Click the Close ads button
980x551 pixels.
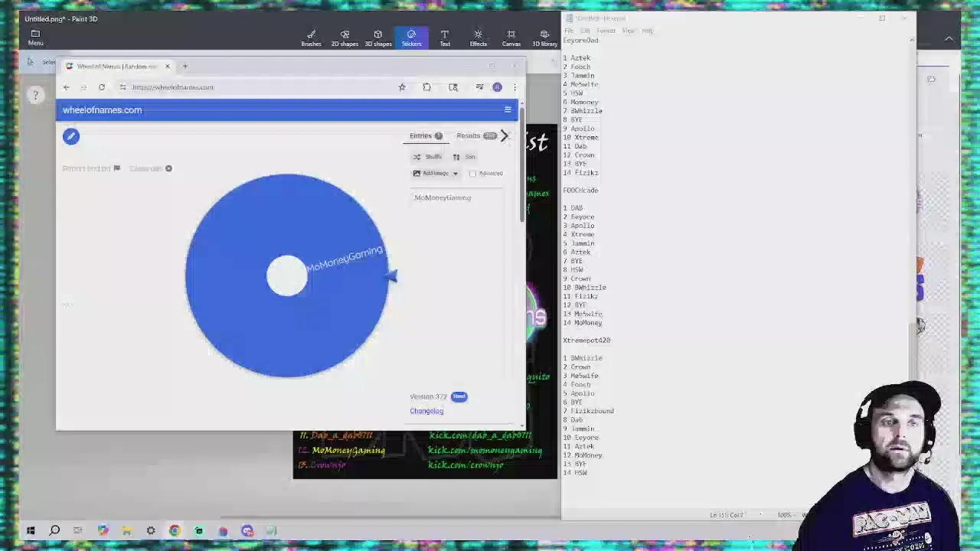[151, 168]
